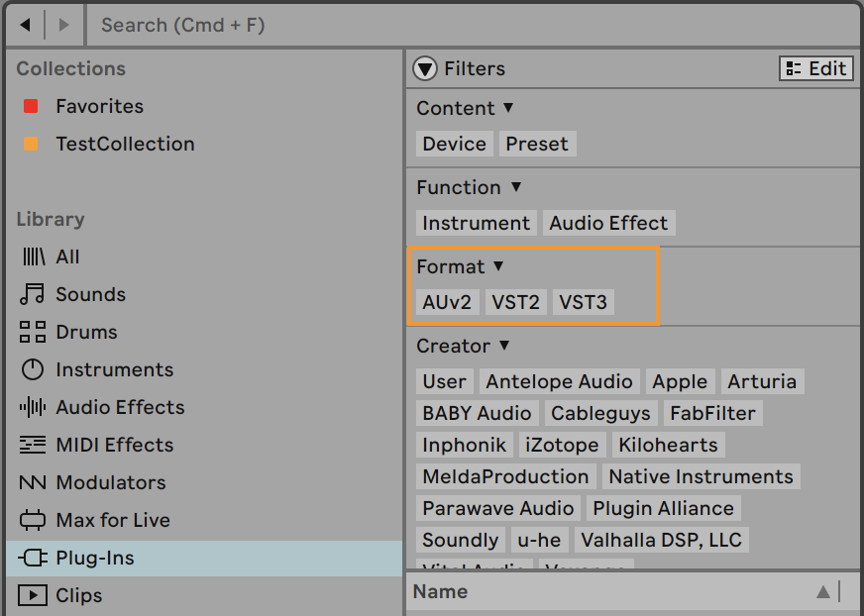
Task: Toggle the Instrument function filter
Action: pos(476,223)
